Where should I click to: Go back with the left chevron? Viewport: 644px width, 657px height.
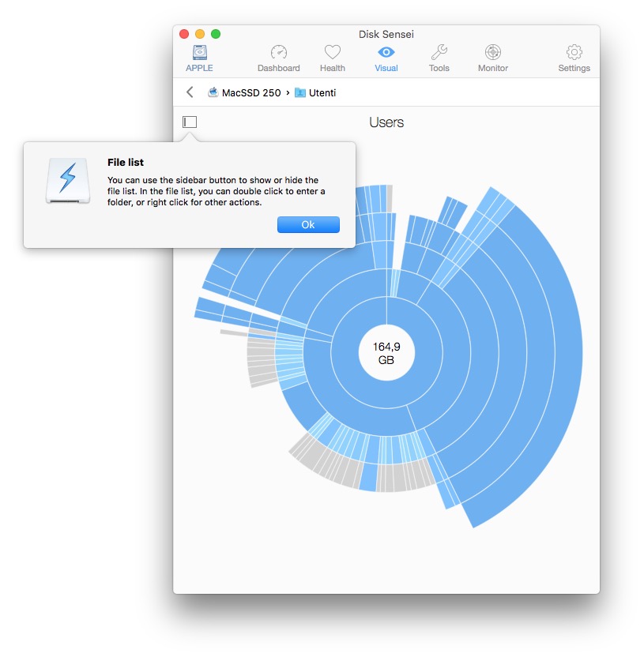pyautogui.click(x=190, y=92)
